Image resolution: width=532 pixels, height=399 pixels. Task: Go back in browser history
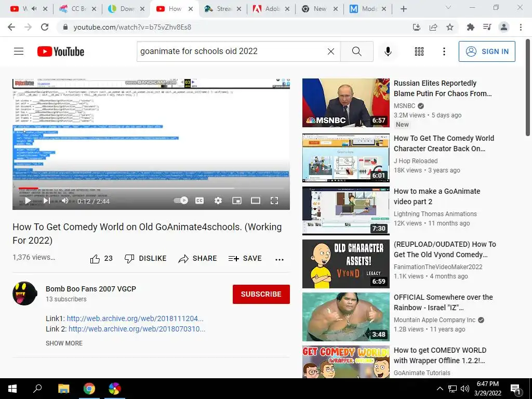coord(11,27)
